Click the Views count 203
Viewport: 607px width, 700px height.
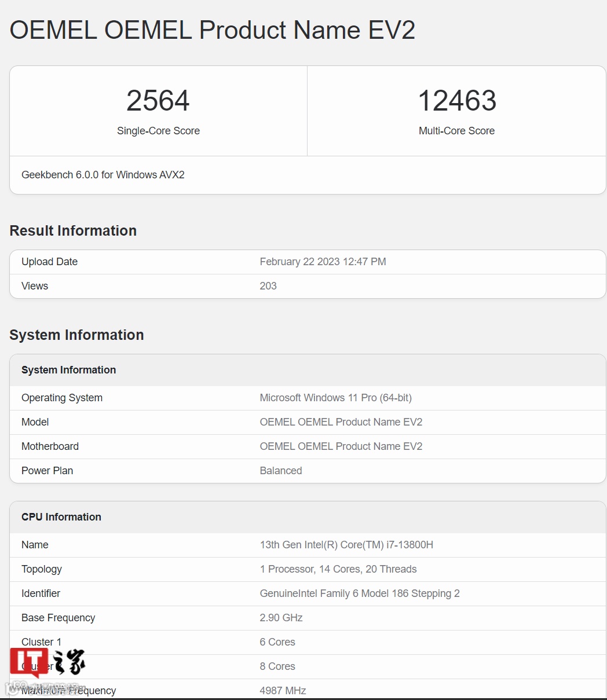tap(268, 285)
